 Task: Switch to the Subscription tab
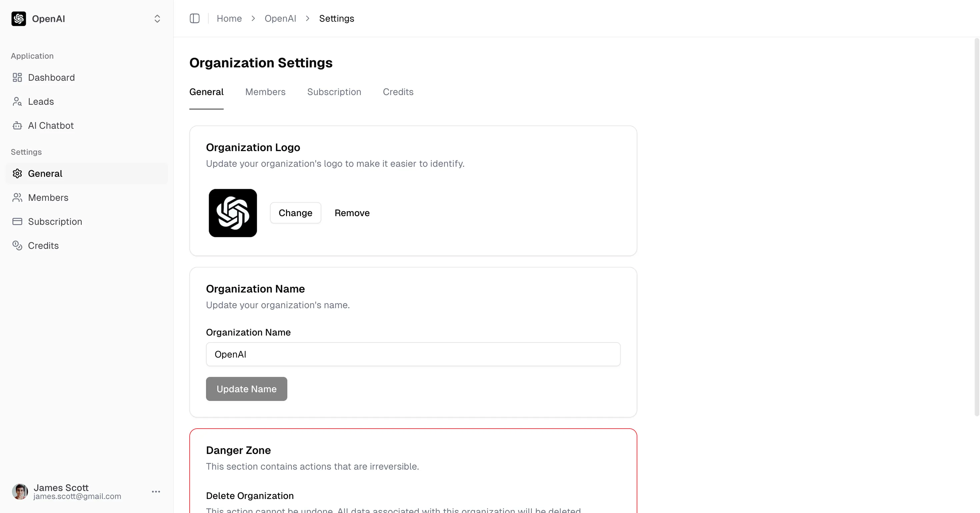(334, 92)
